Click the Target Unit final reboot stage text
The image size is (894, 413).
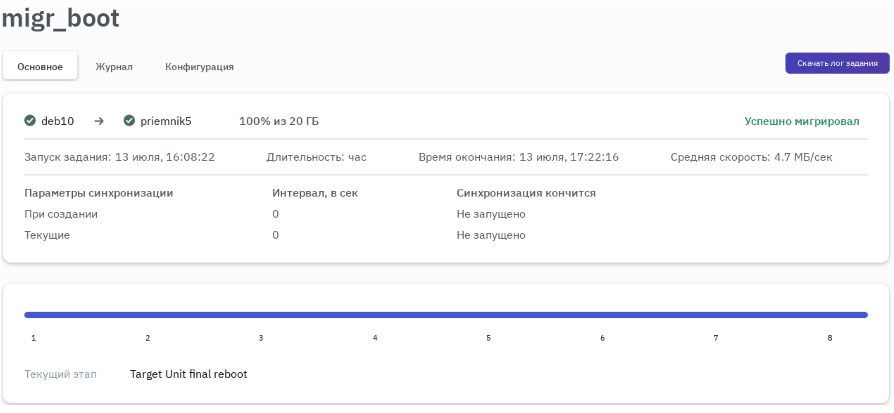[188, 374]
